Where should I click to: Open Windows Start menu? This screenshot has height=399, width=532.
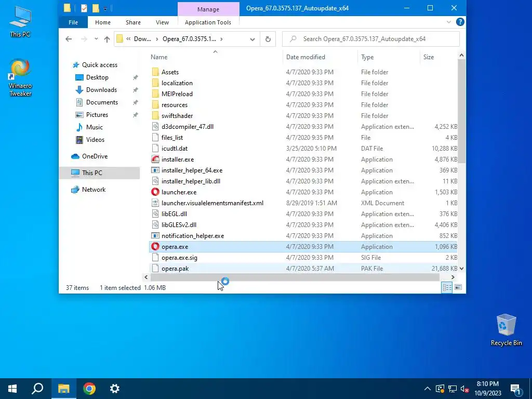tap(12, 389)
